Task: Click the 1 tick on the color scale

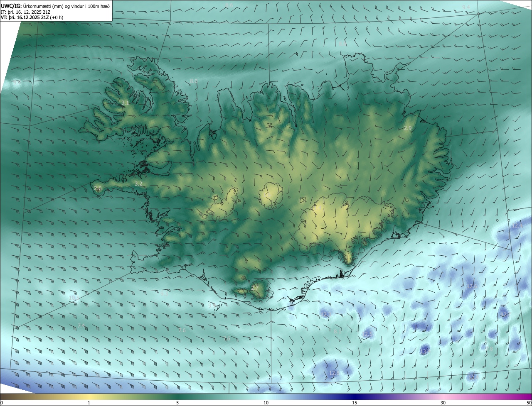Action: [89, 403]
